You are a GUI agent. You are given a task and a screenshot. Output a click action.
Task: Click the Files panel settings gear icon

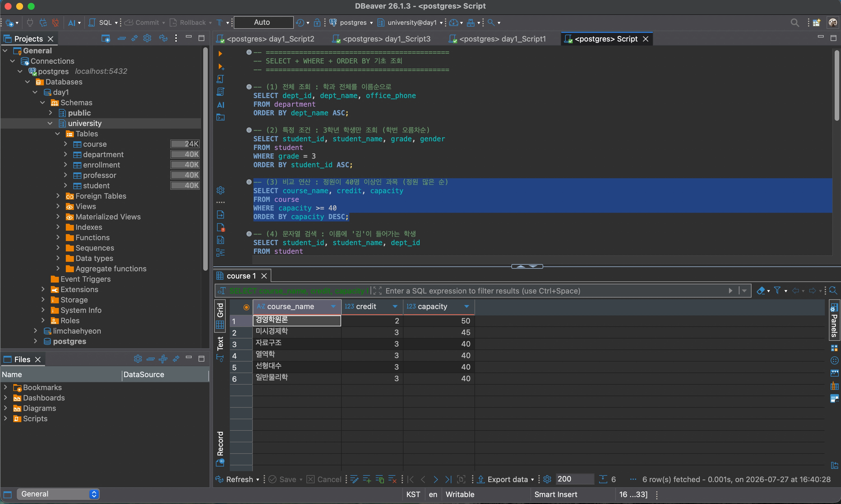[138, 359]
